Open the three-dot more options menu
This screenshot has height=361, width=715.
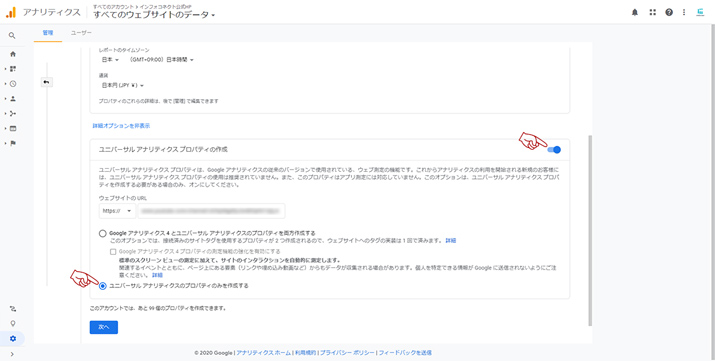coord(684,12)
